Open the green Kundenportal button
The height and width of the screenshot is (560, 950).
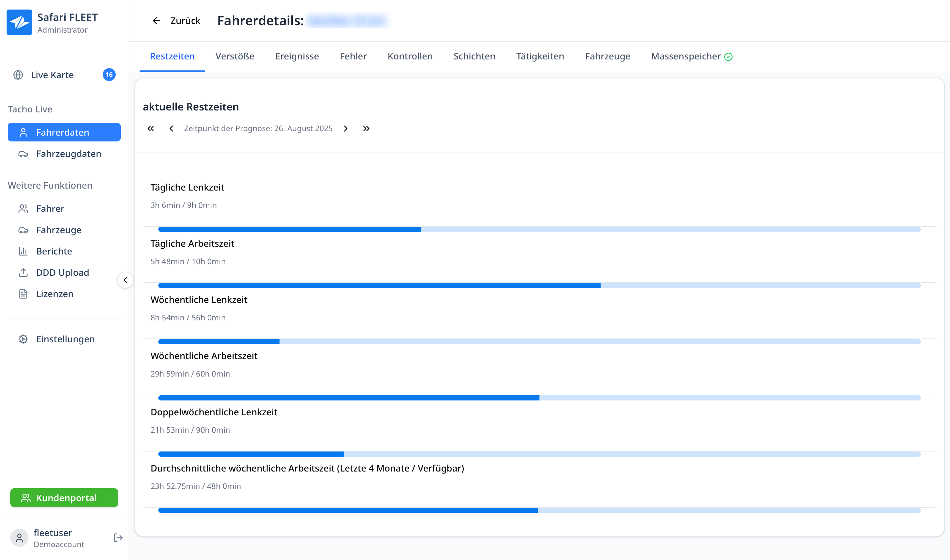coord(64,498)
